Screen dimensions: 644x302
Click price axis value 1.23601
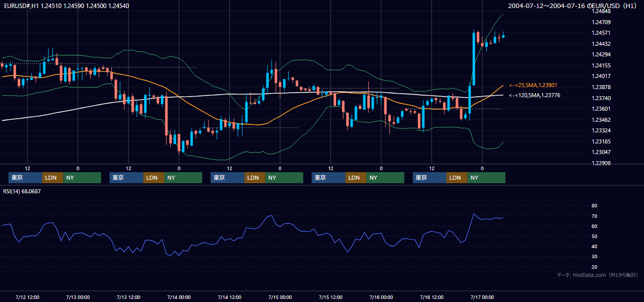click(601, 109)
